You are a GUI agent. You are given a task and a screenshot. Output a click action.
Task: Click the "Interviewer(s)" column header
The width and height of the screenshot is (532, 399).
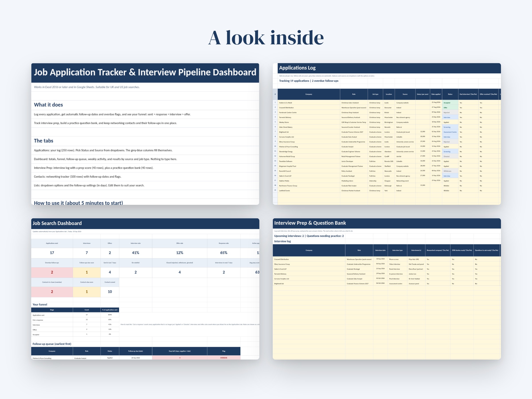click(x=416, y=250)
